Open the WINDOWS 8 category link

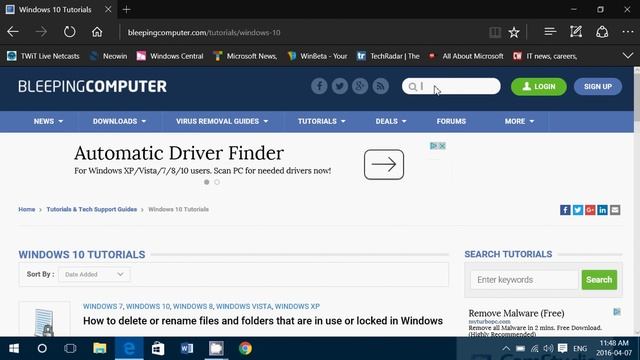(x=193, y=306)
